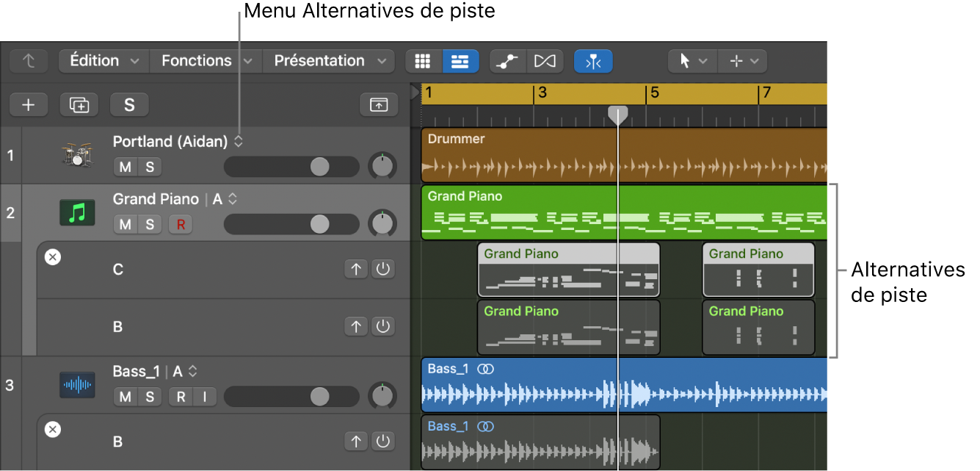
Task: Select the gray Bass_1 alternative B region
Action: (x=540, y=442)
